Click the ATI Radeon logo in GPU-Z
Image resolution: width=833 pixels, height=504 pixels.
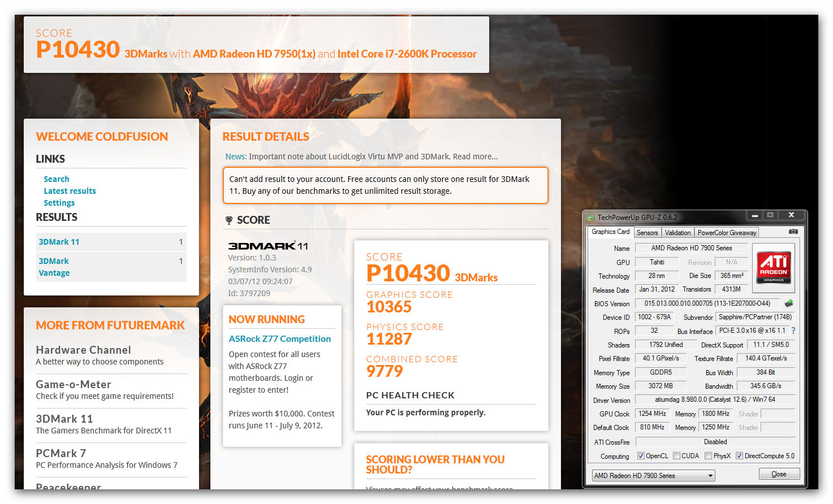pyautogui.click(x=774, y=268)
